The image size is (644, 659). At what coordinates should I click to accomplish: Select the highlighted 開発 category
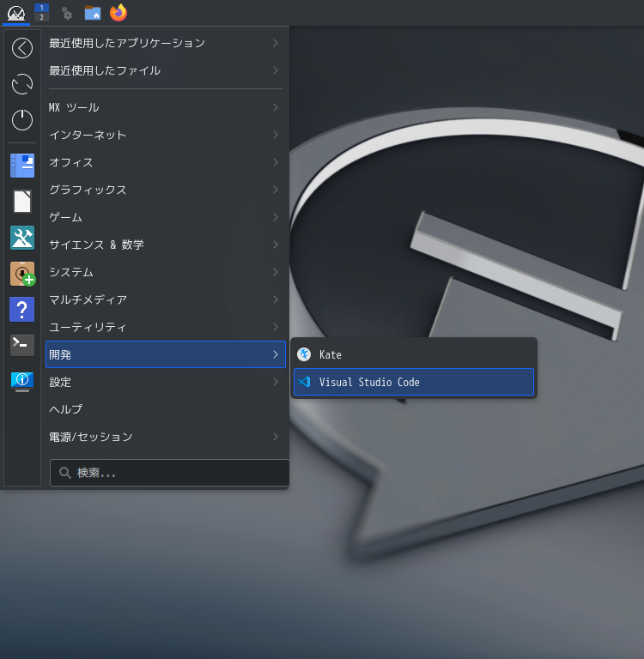166,354
